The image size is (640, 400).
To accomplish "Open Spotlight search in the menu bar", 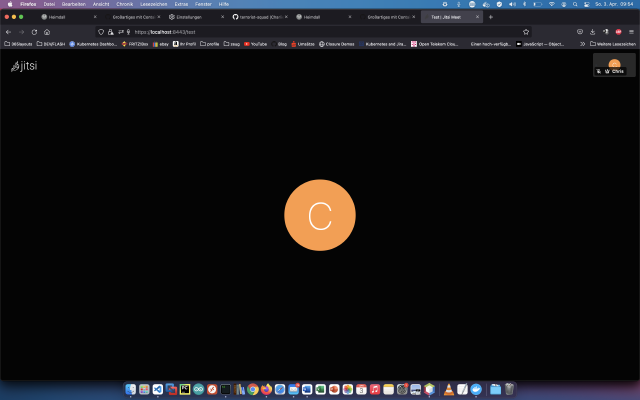I will pos(575,4).
